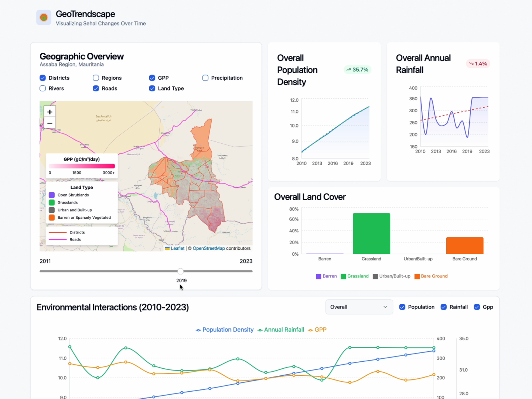
Task: Click the Grassland legend square in Land Cover
Action: click(343, 276)
